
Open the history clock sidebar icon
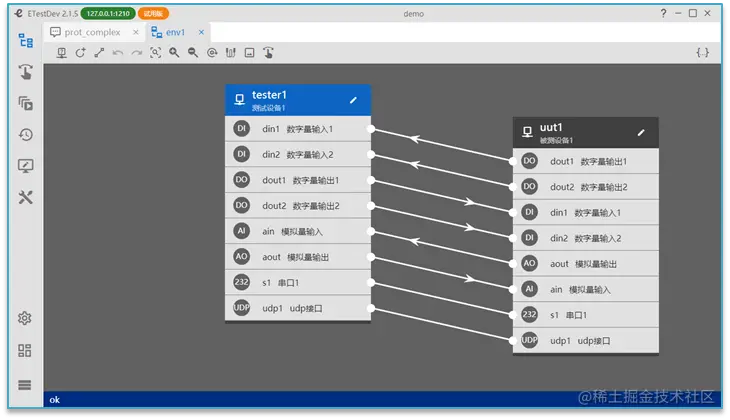(x=26, y=135)
